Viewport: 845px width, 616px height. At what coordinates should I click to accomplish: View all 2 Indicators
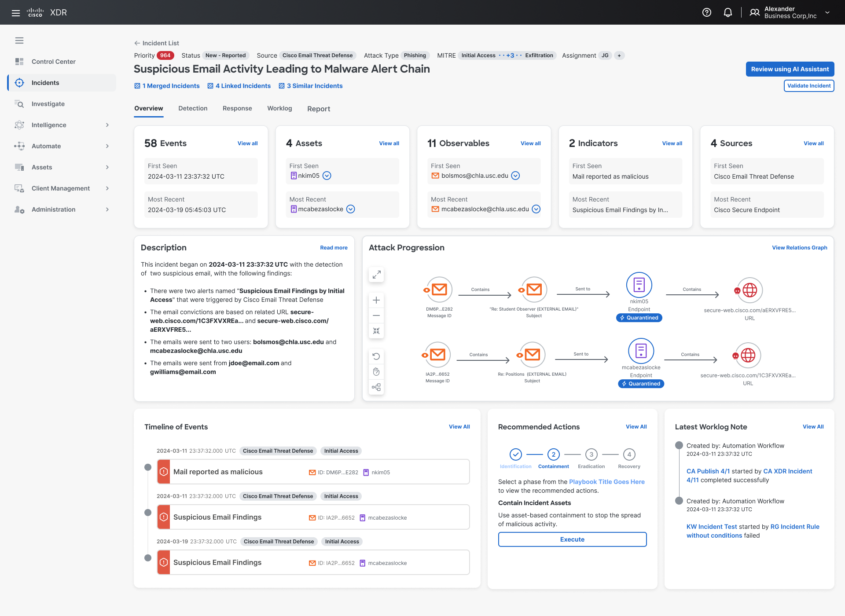coord(672,143)
